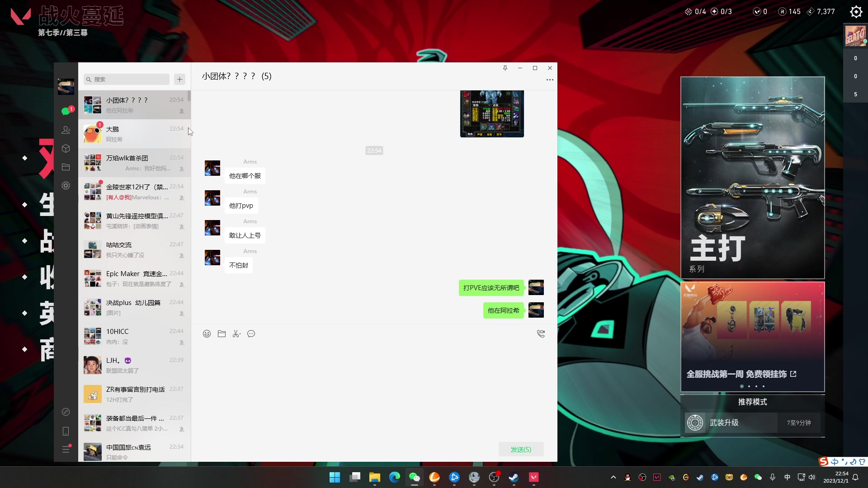Toggle mute on 万炮wlk首杀团 chat
Viewport: 868px width, 488px height.
click(182, 169)
